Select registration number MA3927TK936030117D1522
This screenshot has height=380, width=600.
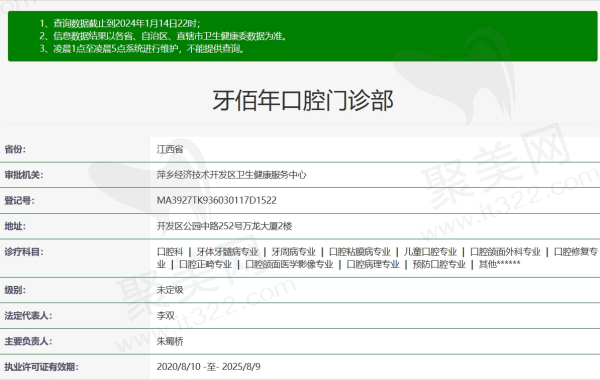[217, 201]
